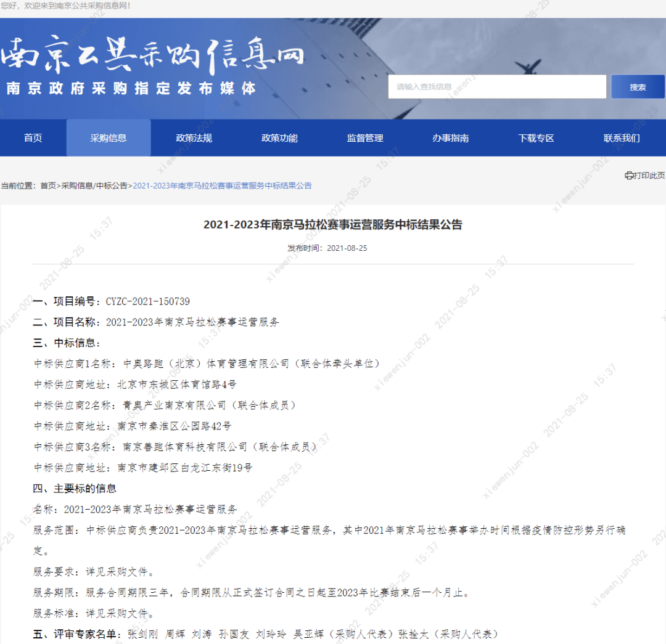Click the supplier name 中奥路跑（北京）体育管理有限公司
Screen dimensions: 666x644
207,364
